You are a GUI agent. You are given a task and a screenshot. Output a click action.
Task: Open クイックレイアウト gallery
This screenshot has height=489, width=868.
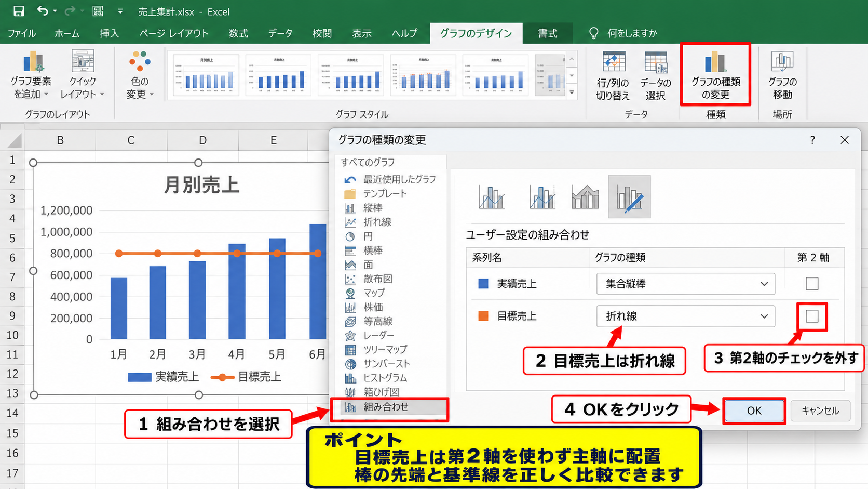[83, 75]
